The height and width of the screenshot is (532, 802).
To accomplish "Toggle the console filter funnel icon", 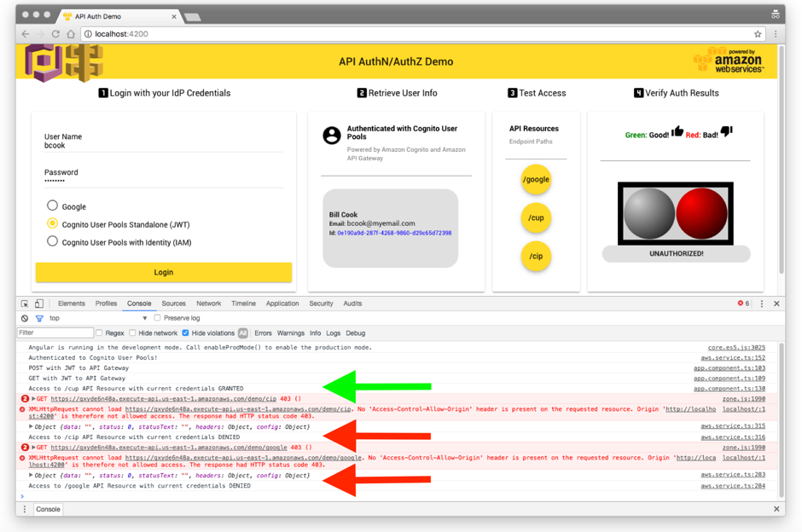I will pyautogui.click(x=39, y=318).
